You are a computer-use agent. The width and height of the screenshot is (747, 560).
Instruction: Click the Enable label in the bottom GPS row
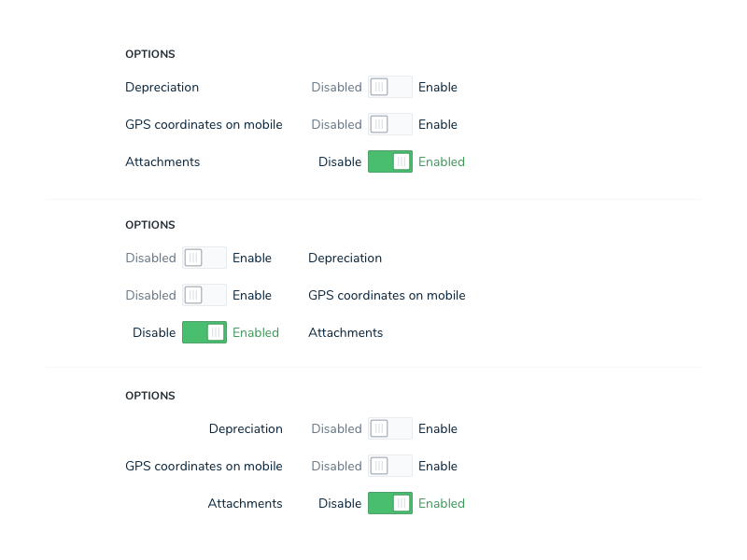[x=438, y=466]
